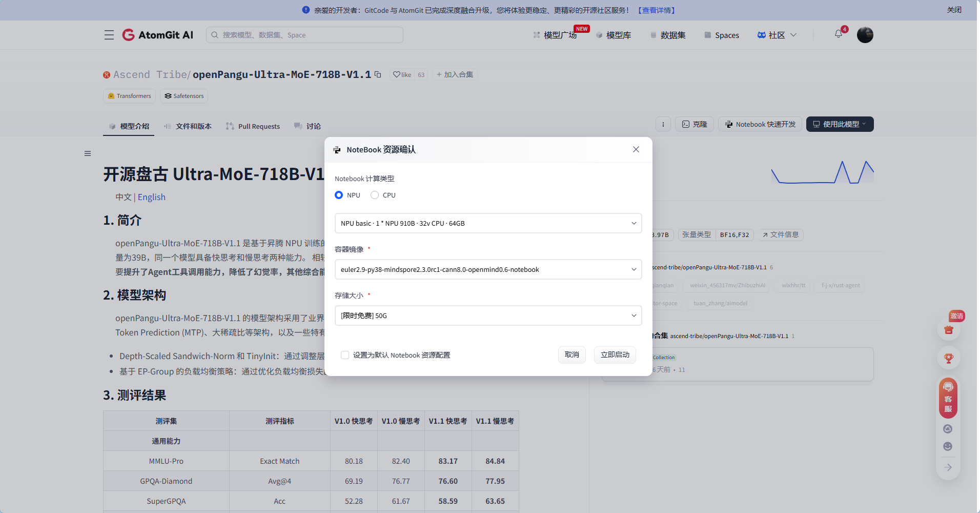980x513 pixels.
Task: Click the 克隆 button
Action: 695,124
